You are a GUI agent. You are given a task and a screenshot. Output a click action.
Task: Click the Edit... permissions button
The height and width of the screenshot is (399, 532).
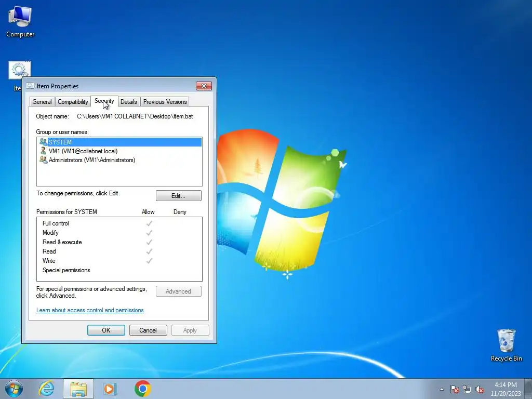point(179,196)
